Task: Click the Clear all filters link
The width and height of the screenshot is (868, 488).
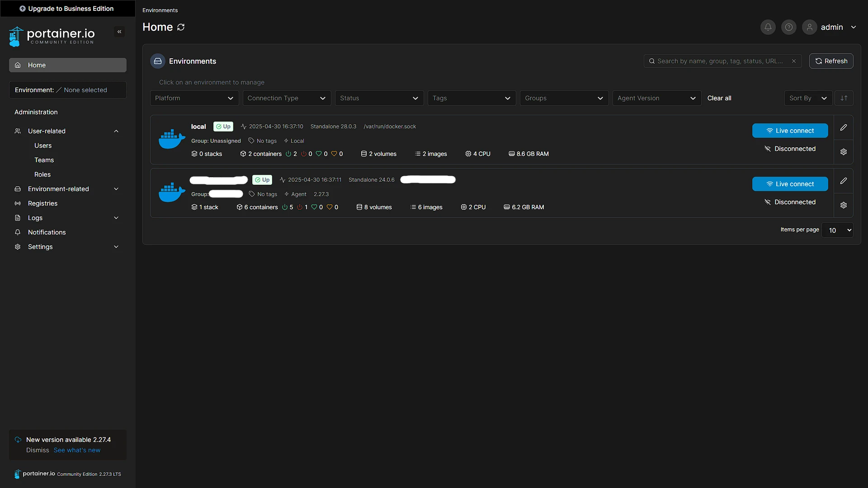Action: [719, 98]
